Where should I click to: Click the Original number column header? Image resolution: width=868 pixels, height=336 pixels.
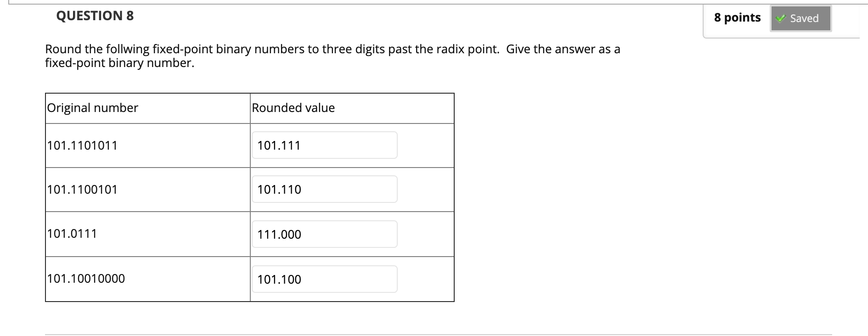92,107
